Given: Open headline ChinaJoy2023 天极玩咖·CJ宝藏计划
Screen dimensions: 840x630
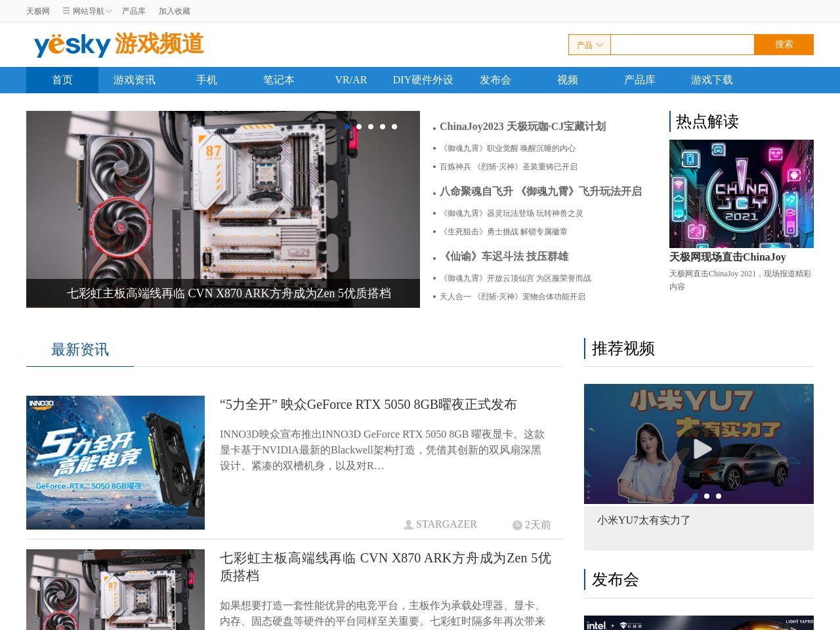Looking at the screenshot, I should (522, 127).
